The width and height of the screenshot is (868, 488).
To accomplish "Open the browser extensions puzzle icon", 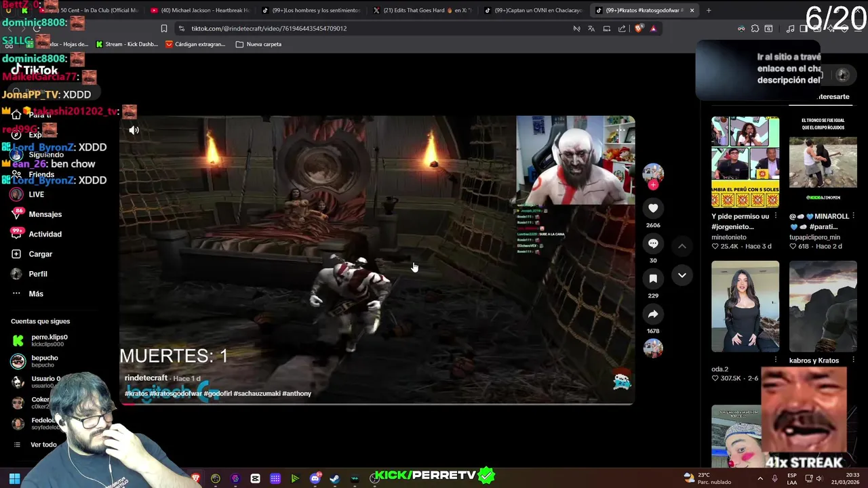I will [x=755, y=28].
